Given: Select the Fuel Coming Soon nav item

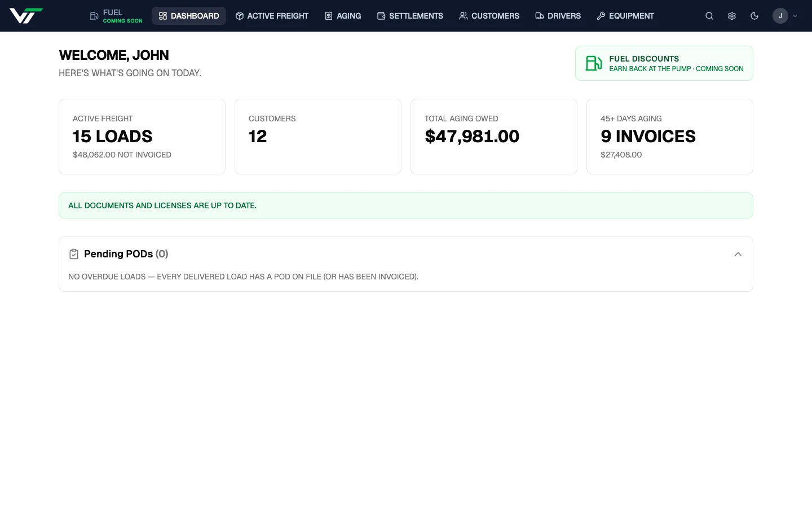Looking at the screenshot, I should 116,16.
